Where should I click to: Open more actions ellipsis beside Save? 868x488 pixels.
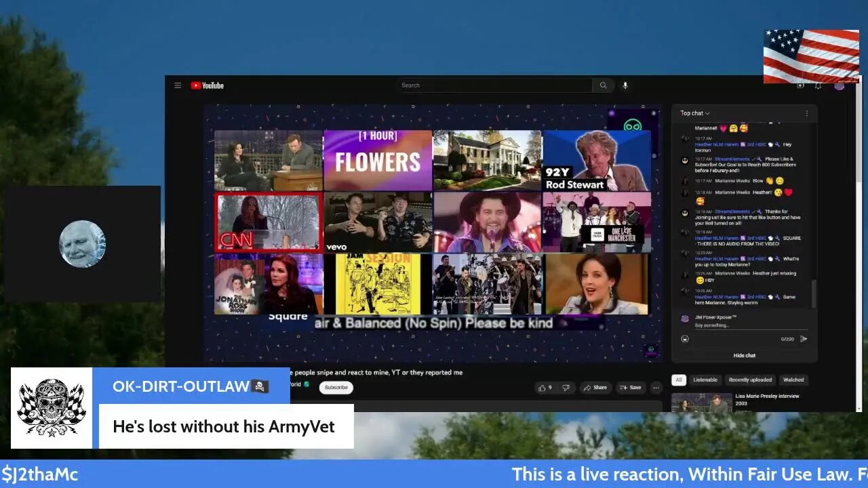656,388
